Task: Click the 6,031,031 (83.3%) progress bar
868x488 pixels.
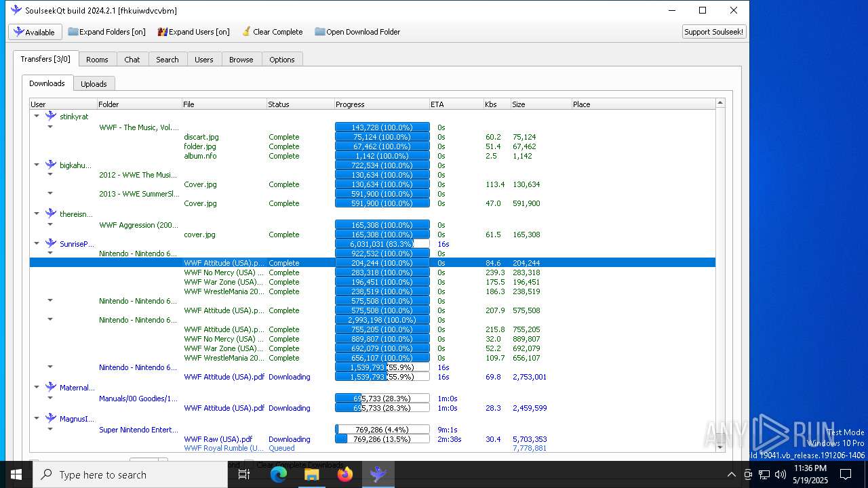Action: click(x=382, y=244)
